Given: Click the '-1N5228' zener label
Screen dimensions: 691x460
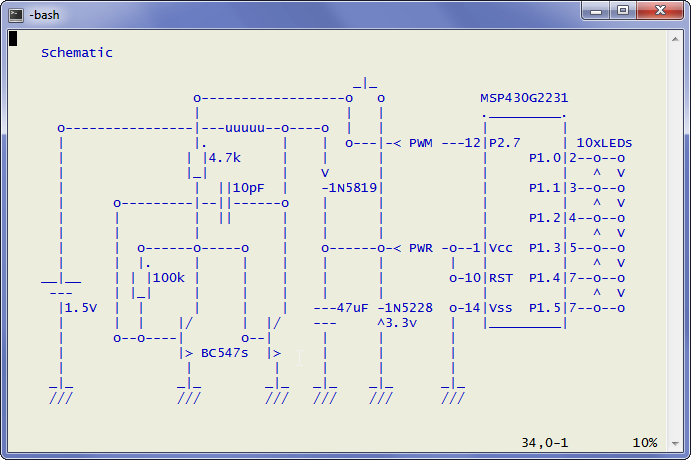Looking at the screenshot, I should [x=405, y=308].
